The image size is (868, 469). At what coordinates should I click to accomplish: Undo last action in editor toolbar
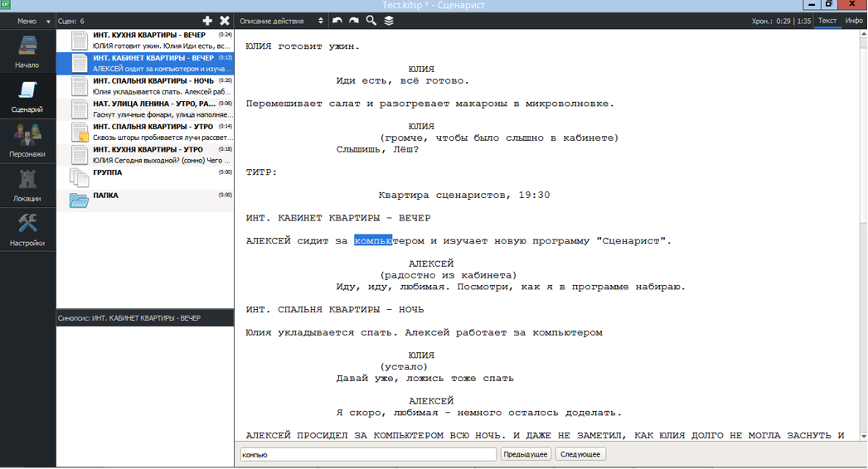click(x=337, y=21)
